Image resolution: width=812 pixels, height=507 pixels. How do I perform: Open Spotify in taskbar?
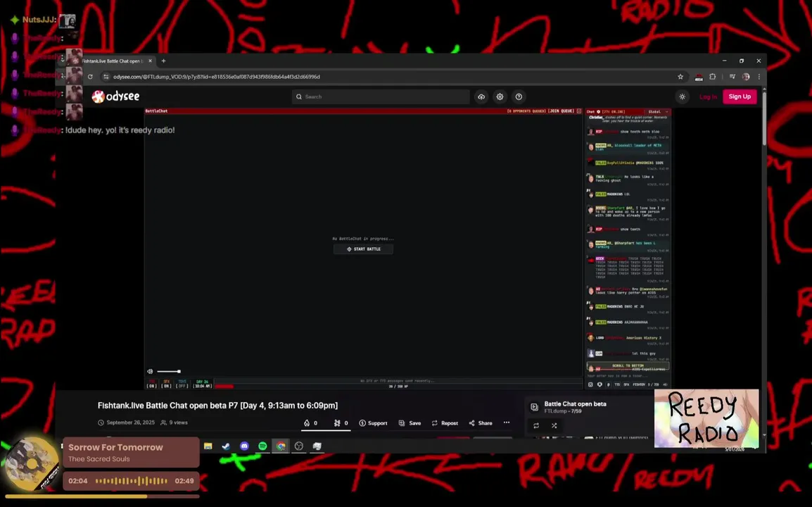point(262,446)
